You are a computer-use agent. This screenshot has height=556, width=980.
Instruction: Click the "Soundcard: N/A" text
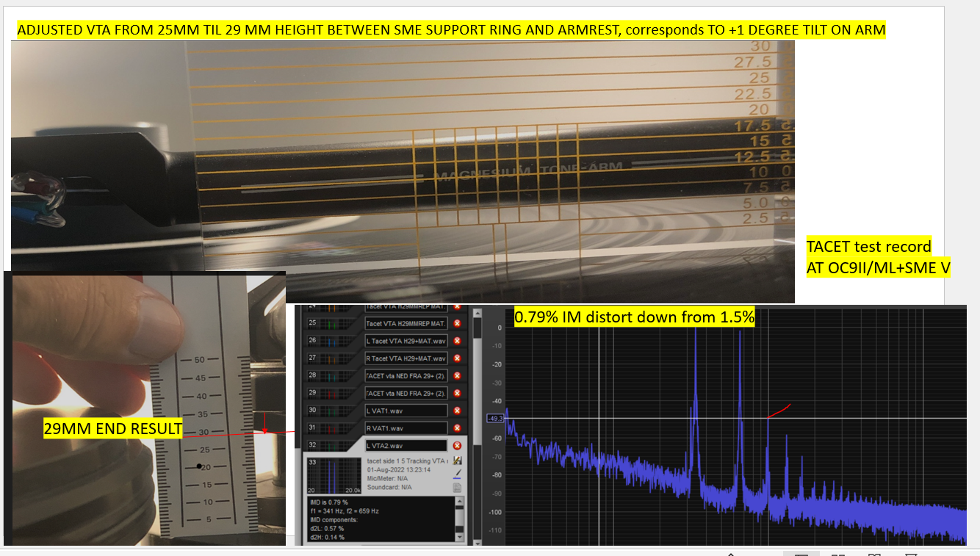tap(389, 487)
